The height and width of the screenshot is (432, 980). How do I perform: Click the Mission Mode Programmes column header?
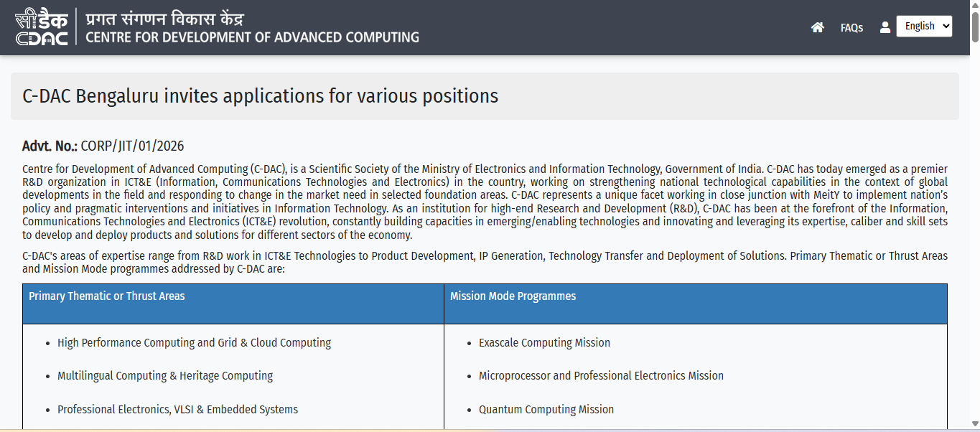(513, 296)
